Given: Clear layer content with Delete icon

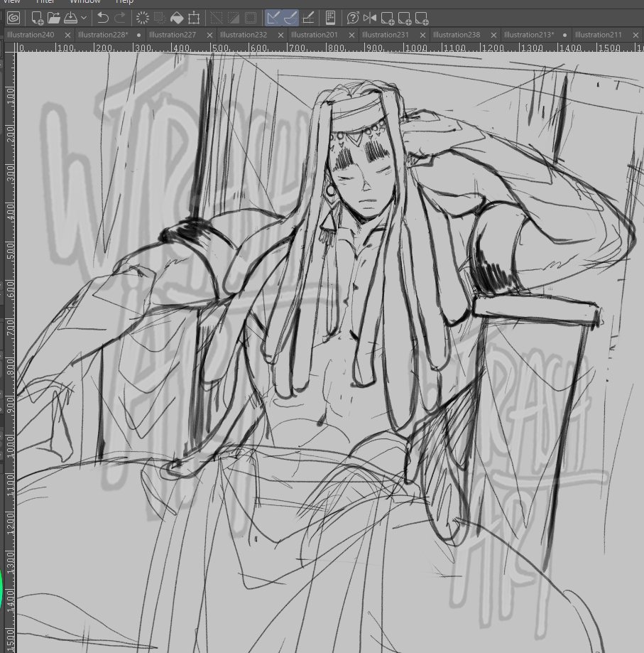Looking at the screenshot, I should pos(143,18).
